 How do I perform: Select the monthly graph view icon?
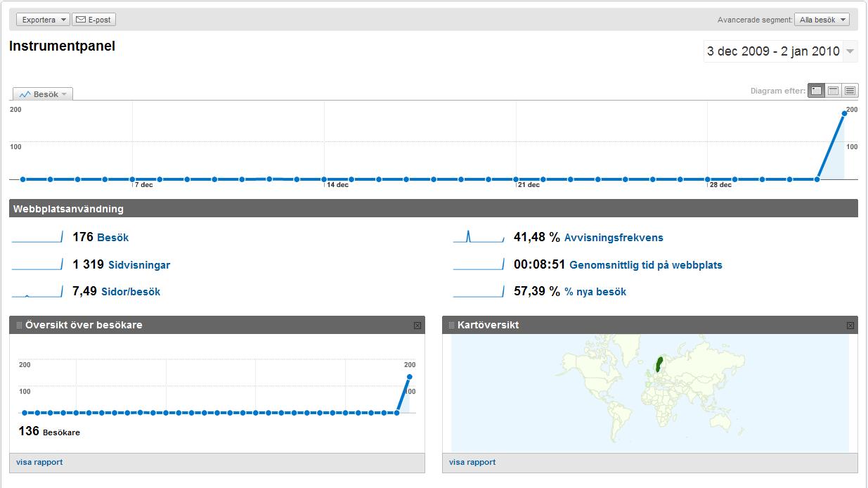[x=850, y=91]
